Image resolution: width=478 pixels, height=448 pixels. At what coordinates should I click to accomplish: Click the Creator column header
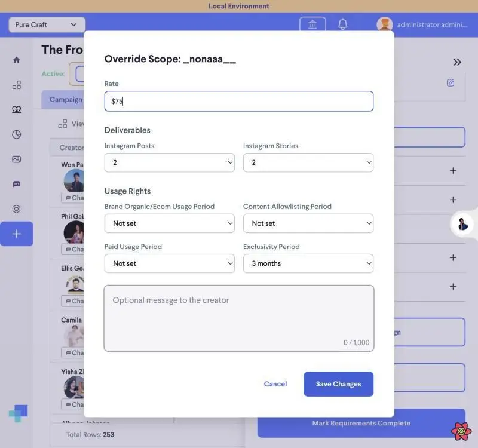(x=72, y=148)
